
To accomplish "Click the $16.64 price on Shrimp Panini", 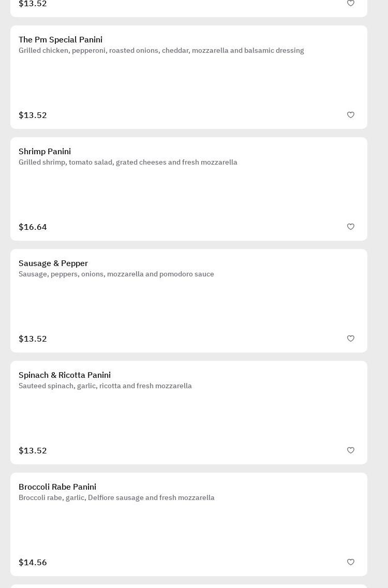I will (33, 227).
